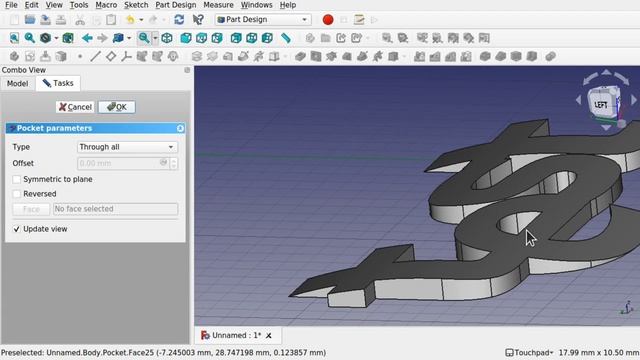Expand the zoom view dropdown arrow
Image resolution: width=640 pixels, height=360 pixels.
(x=155, y=38)
